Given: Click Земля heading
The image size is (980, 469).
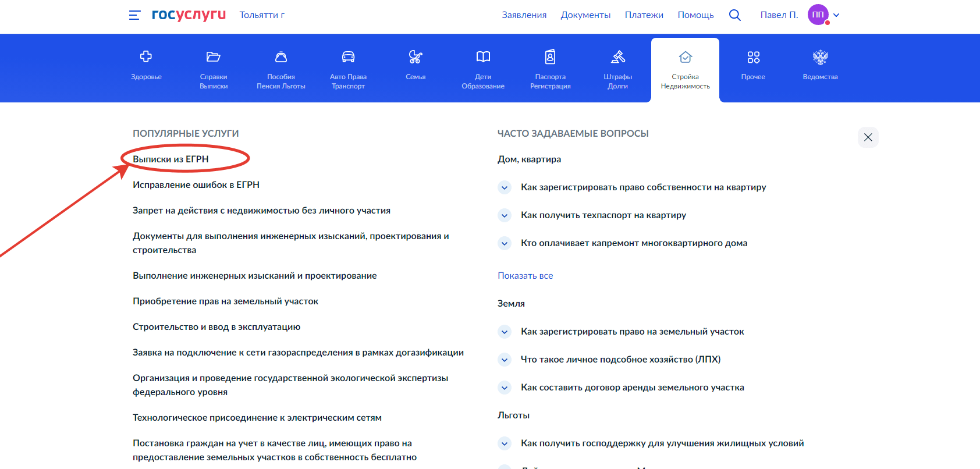Looking at the screenshot, I should (x=511, y=304).
